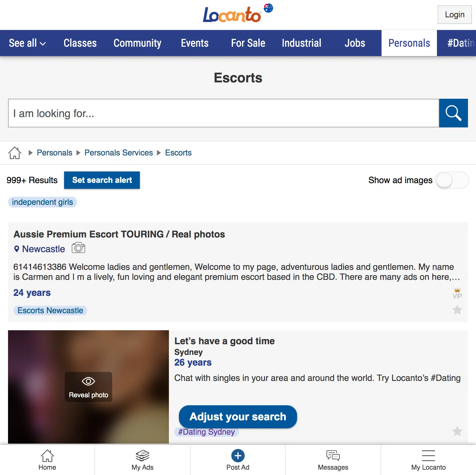Tap the Post Ad plus icon

pos(238,456)
